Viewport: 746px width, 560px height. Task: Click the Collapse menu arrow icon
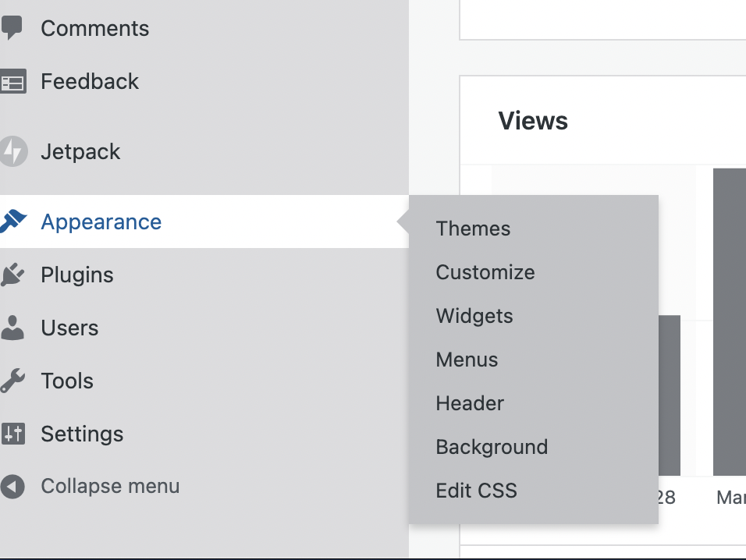tap(12, 487)
